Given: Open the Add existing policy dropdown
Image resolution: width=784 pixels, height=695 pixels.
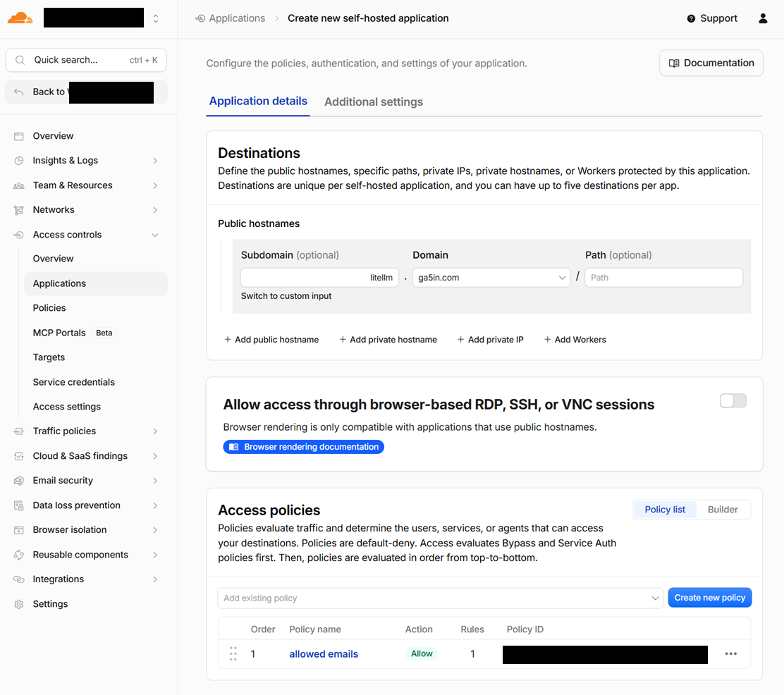Looking at the screenshot, I should [441, 598].
